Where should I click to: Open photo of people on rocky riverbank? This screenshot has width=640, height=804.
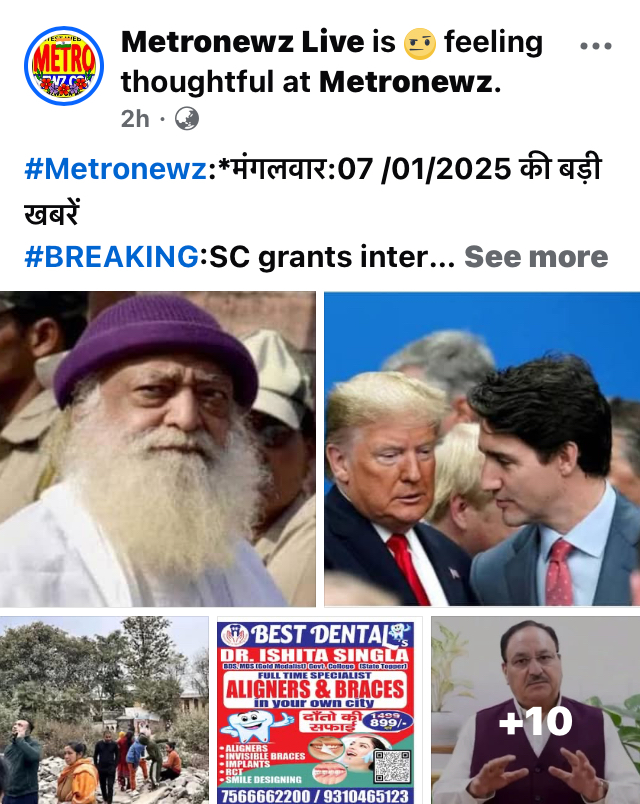click(x=104, y=710)
